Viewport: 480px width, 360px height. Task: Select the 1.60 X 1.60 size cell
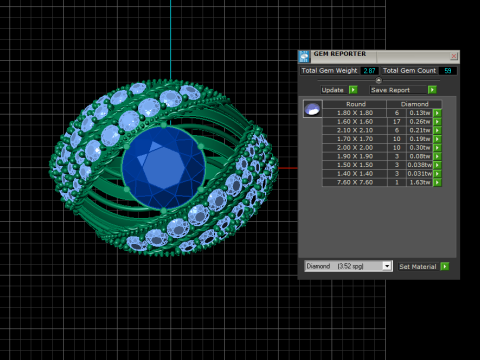click(355, 122)
